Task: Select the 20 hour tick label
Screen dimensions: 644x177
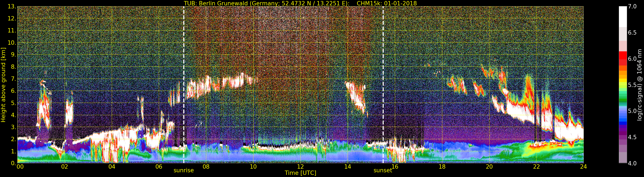Action: [x=489, y=166]
